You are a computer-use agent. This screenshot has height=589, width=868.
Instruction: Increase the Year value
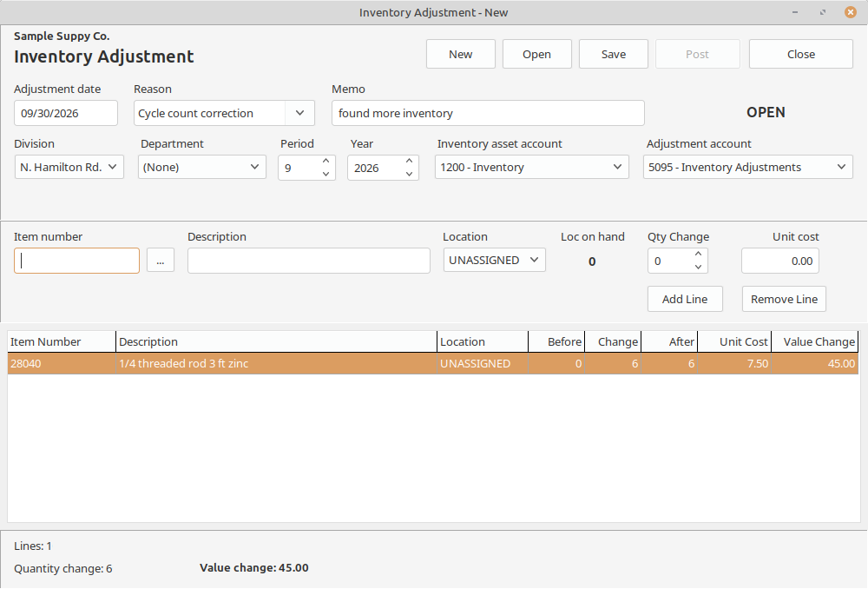point(409,161)
